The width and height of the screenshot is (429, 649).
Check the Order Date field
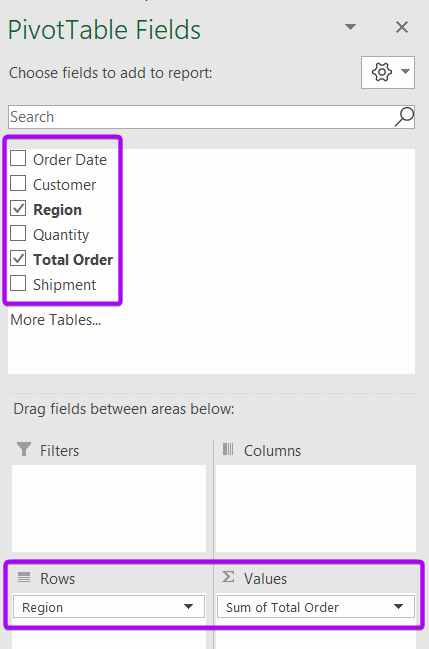pyautogui.click(x=18, y=159)
